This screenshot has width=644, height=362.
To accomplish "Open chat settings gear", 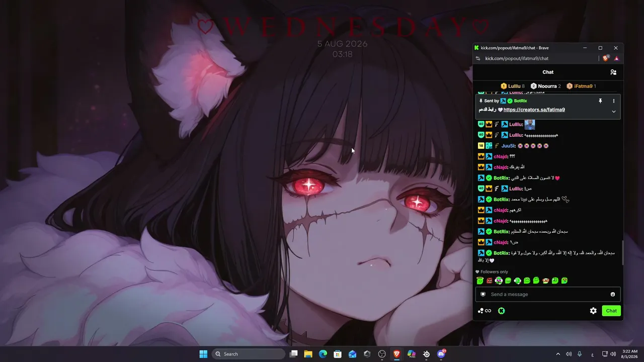I will coord(593,311).
